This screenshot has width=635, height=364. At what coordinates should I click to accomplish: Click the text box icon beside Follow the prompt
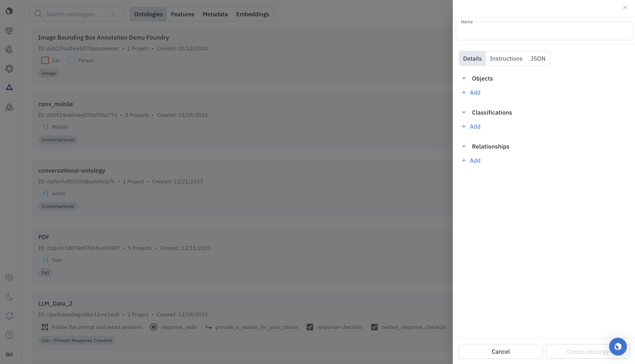tap(45, 327)
